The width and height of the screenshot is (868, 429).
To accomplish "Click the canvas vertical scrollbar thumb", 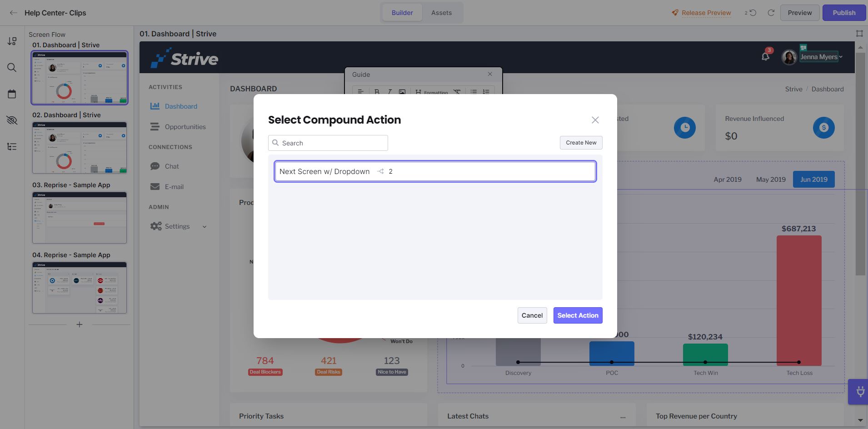I will (x=860, y=164).
